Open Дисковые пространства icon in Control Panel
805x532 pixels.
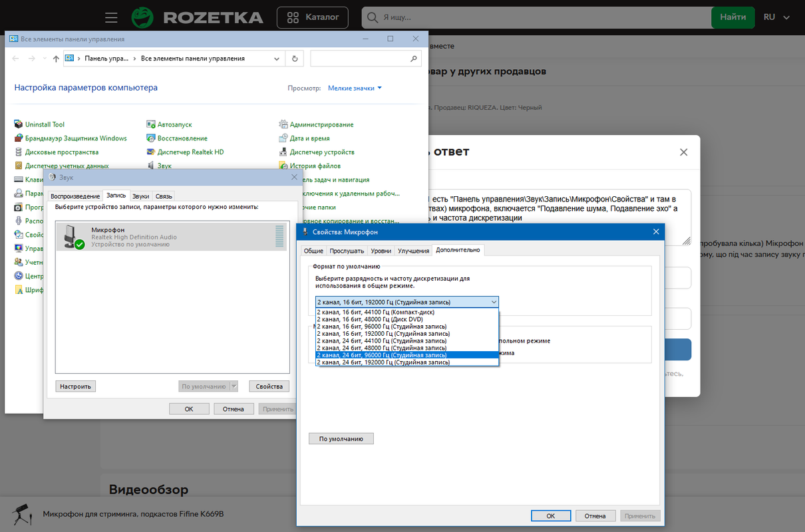19,152
